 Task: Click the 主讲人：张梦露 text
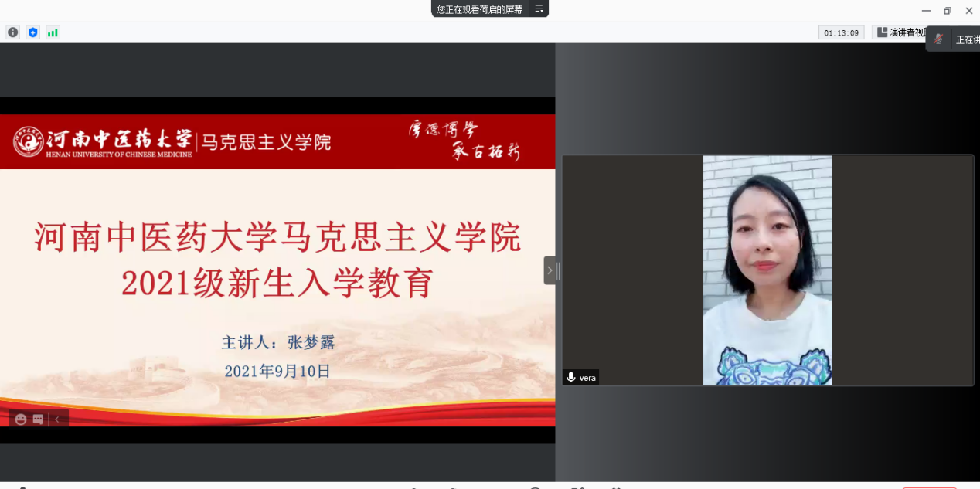(x=278, y=342)
